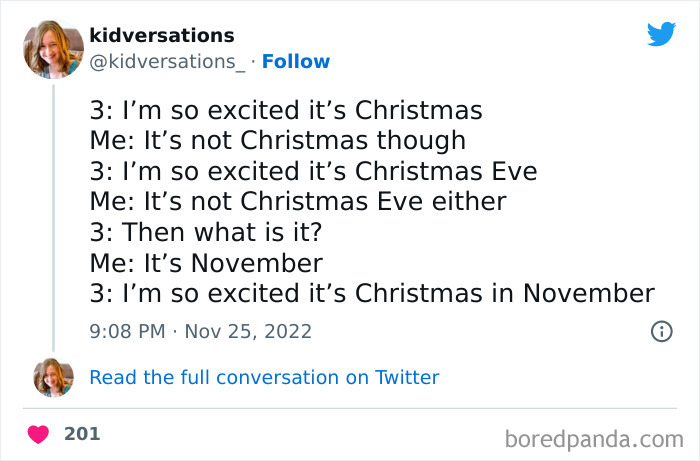Click the 201 likes count
The height and width of the screenshot is (461, 700).
tap(81, 434)
